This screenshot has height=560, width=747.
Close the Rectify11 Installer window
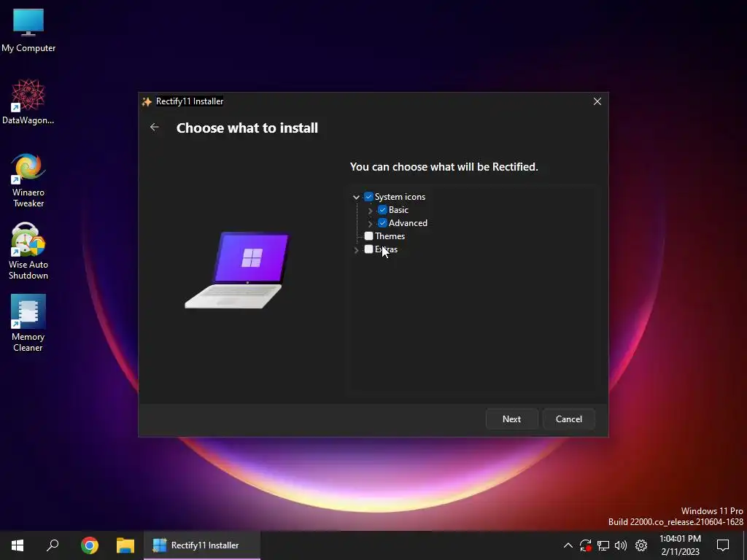pyautogui.click(x=597, y=101)
